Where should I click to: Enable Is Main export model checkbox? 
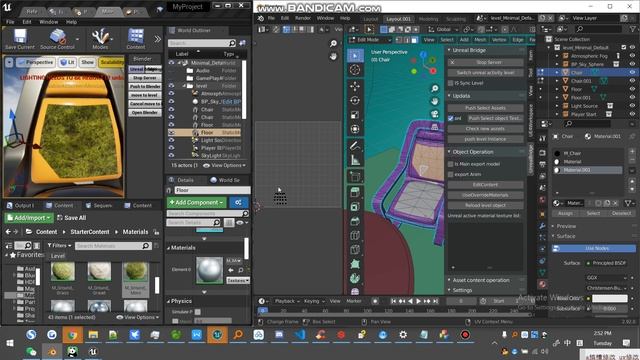[451, 164]
